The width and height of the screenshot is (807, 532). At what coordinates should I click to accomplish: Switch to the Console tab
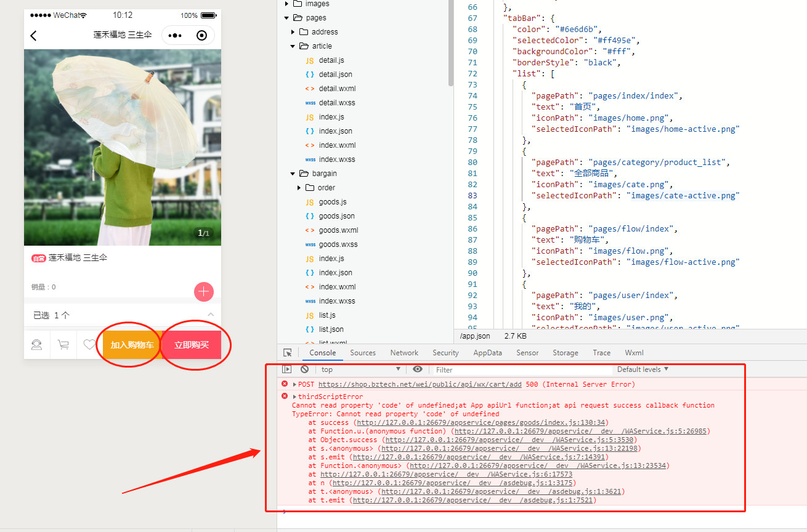[x=323, y=353]
